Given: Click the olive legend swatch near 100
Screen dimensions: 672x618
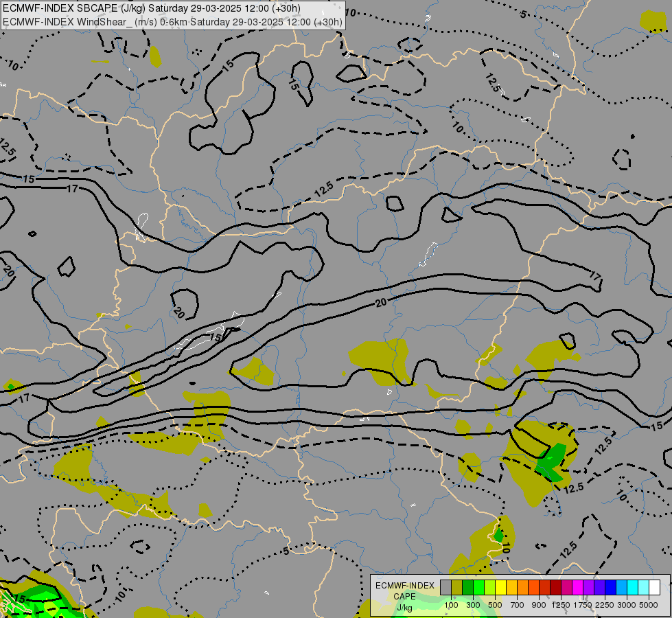Looking at the screenshot, I should click(457, 588).
